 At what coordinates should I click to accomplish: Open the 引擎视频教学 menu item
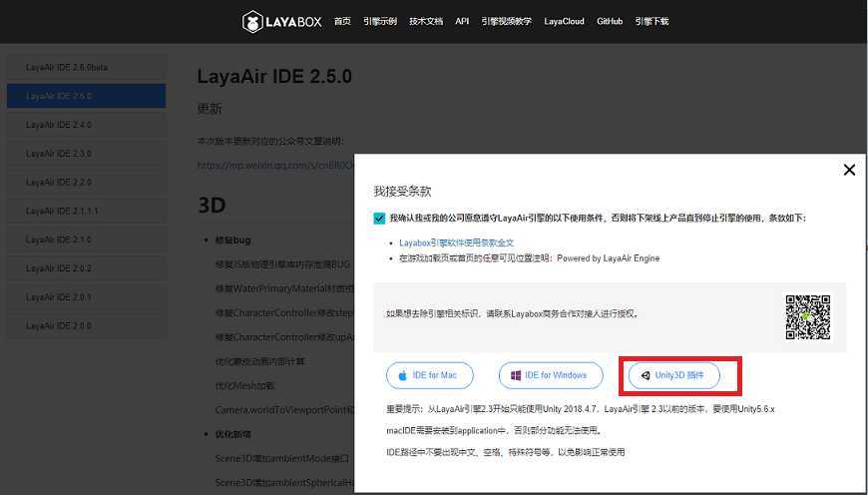(506, 22)
